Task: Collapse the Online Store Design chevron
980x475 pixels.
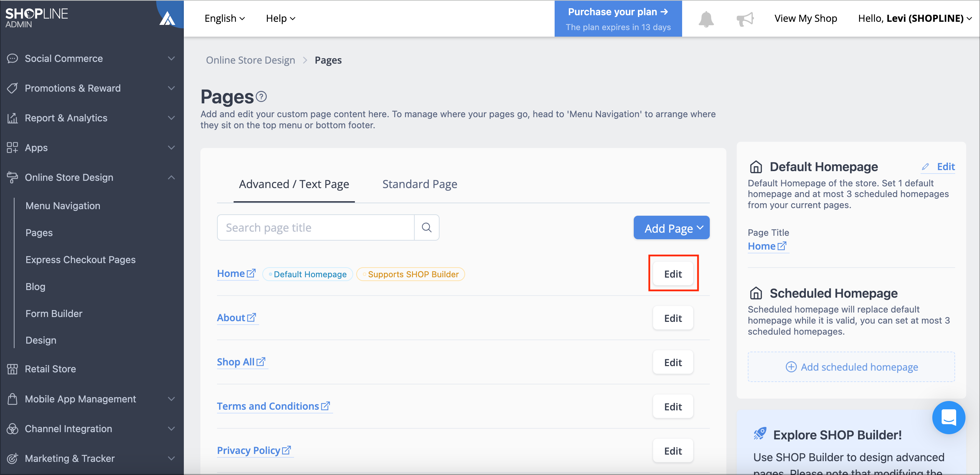Action: [x=172, y=177]
